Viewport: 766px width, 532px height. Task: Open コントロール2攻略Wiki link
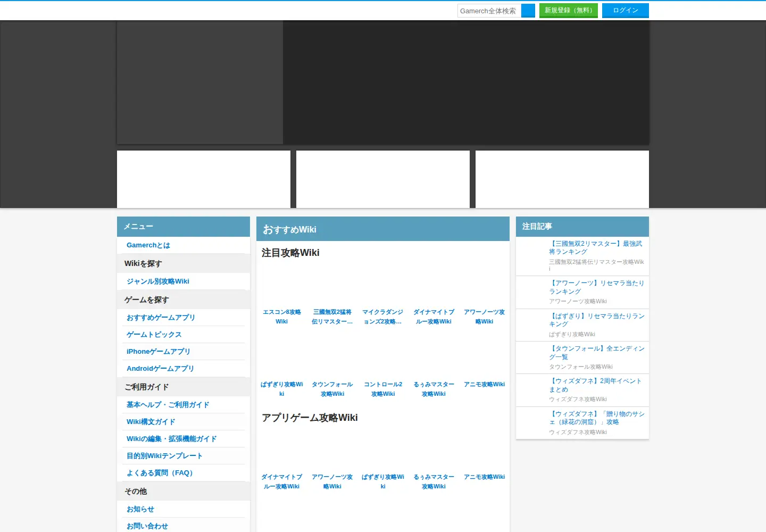(x=383, y=389)
